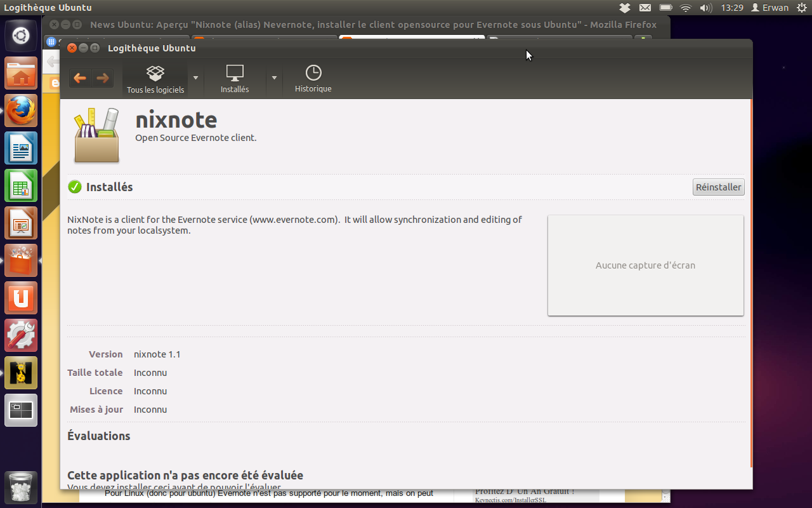Screen dimensions: 812x508
Task: Click the Taille totale label
Action: pyautogui.click(x=95, y=373)
